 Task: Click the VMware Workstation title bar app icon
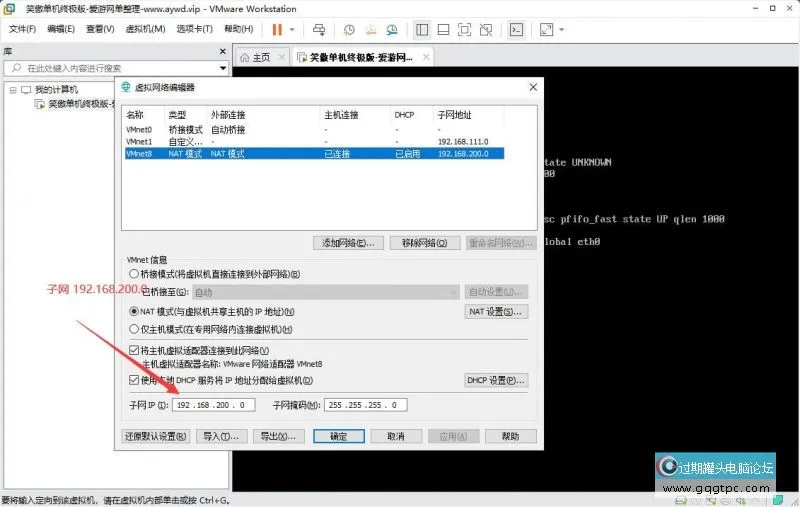(x=9, y=9)
